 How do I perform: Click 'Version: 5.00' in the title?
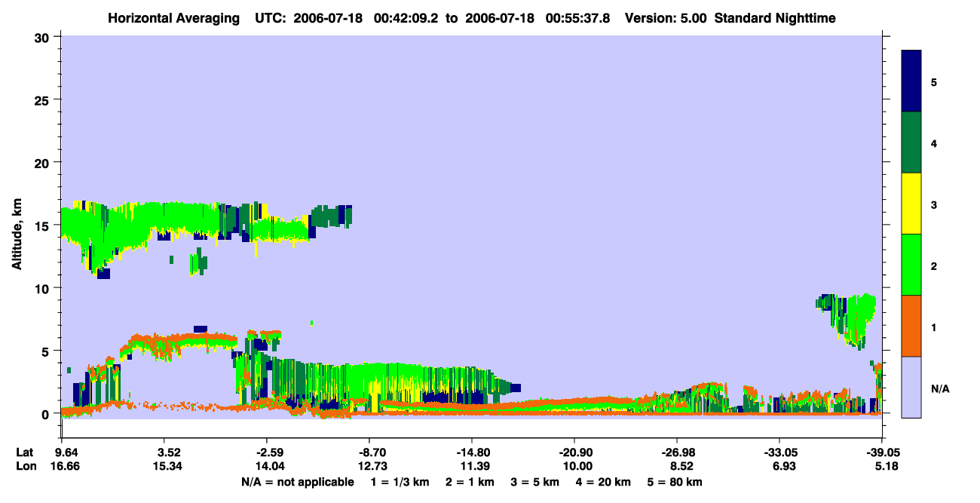pos(666,18)
